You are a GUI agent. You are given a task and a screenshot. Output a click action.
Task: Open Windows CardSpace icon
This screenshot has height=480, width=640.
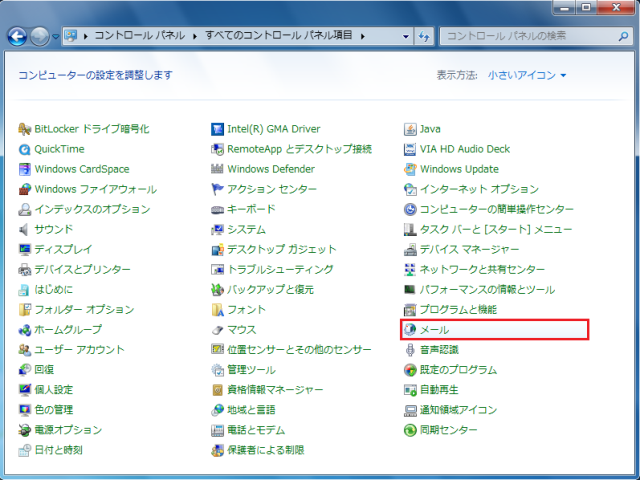point(24,169)
